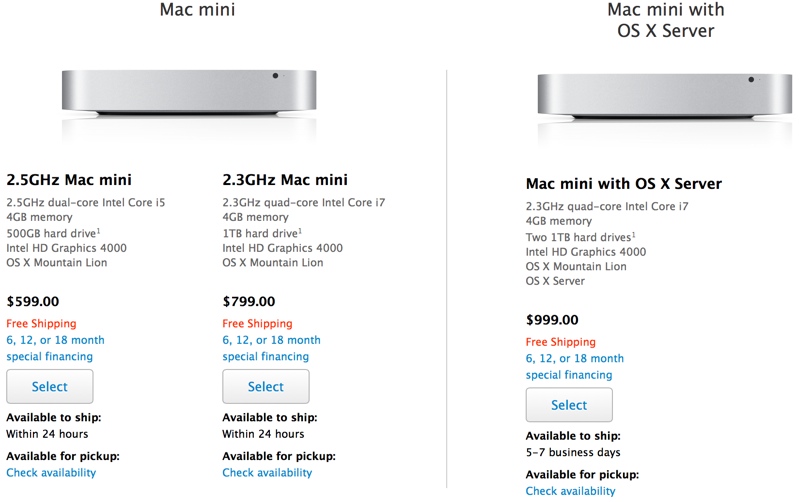
Task: Click the Two 1TB hard drives footnote marker
Action: coord(634,235)
